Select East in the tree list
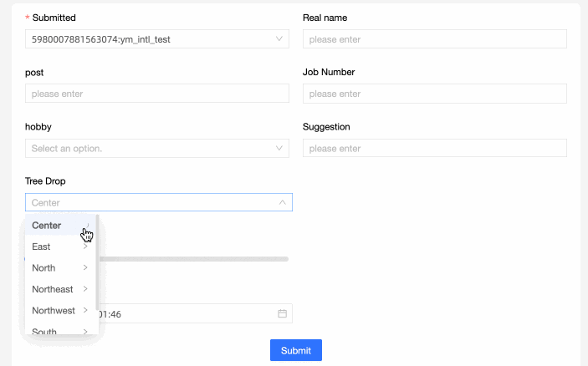Image resolution: width=588 pixels, height=366 pixels. click(42, 247)
